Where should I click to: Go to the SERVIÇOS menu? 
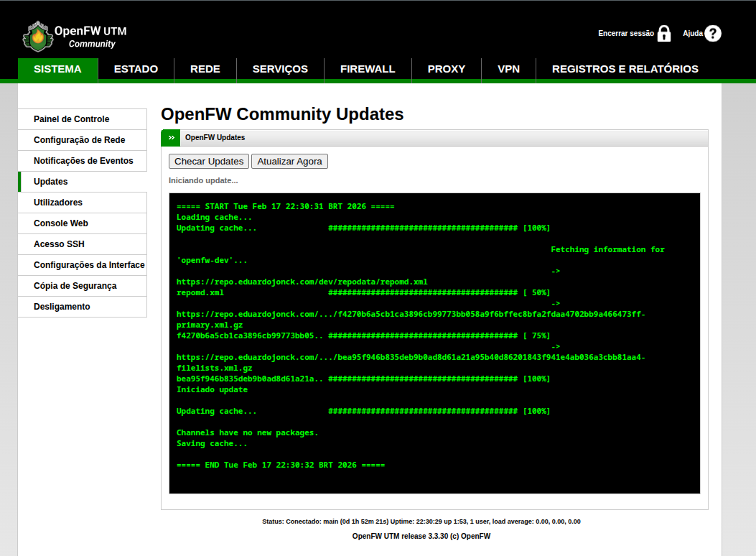point(280,69)
